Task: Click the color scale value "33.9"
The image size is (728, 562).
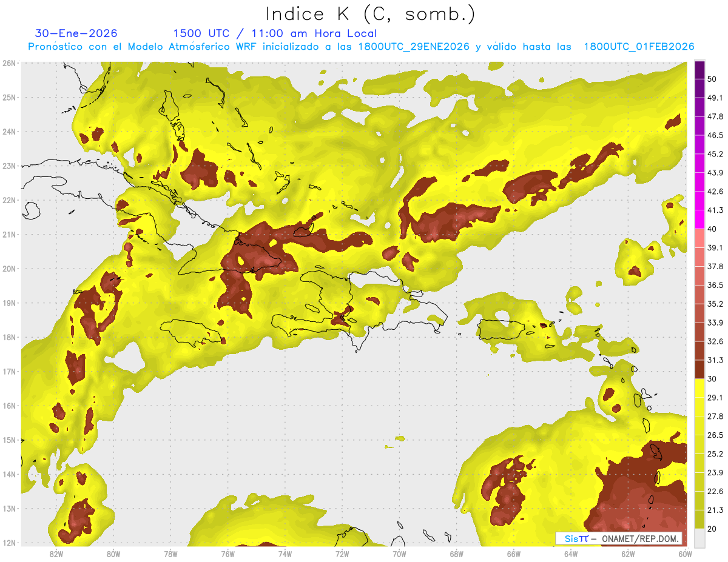Action: click(x=715, y=323)
